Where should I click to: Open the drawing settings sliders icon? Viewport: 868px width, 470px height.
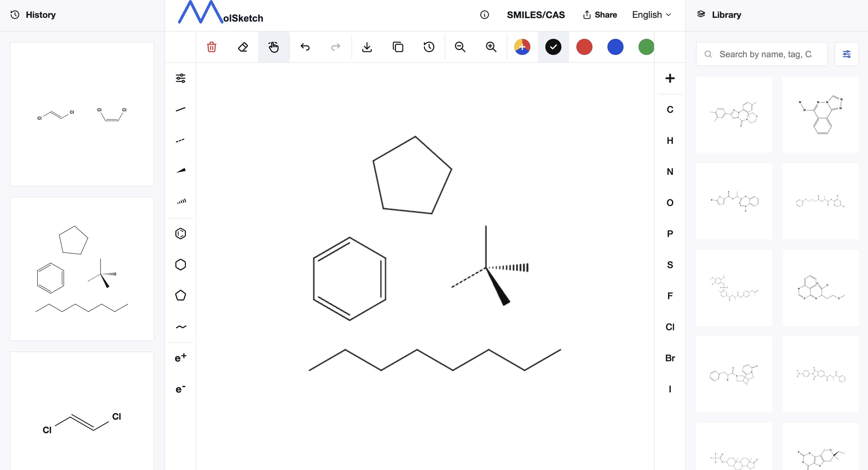tap(181, 78)
